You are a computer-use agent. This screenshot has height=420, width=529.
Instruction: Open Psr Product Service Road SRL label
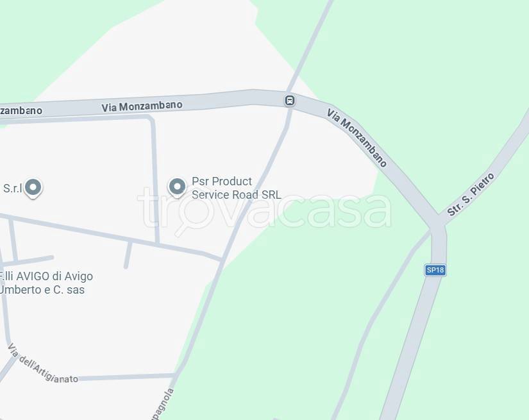click(x=236, y=188)
